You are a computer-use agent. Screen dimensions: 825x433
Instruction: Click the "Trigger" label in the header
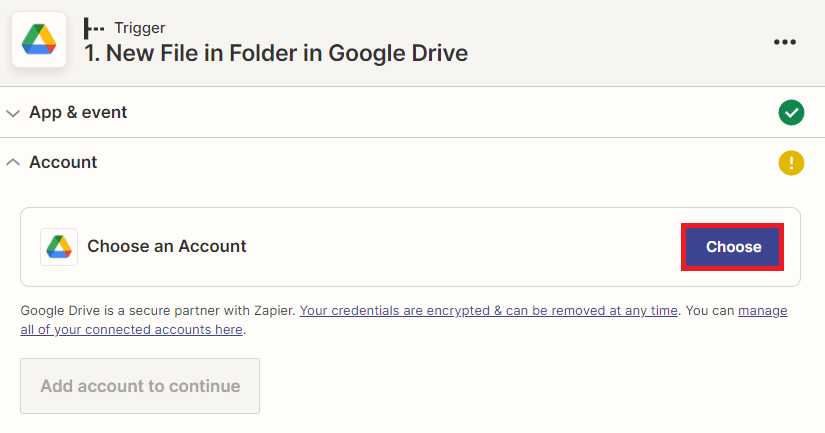pyautogui.click(x=140, y=28)
